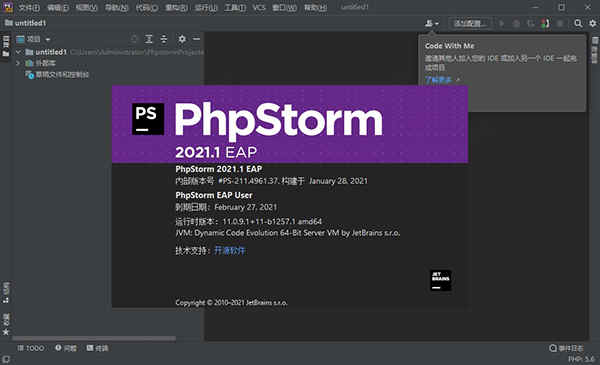This screenshot has height=365, width=600.
Task: Collapse the untitled1 project root node
Action: coord(18,52)
